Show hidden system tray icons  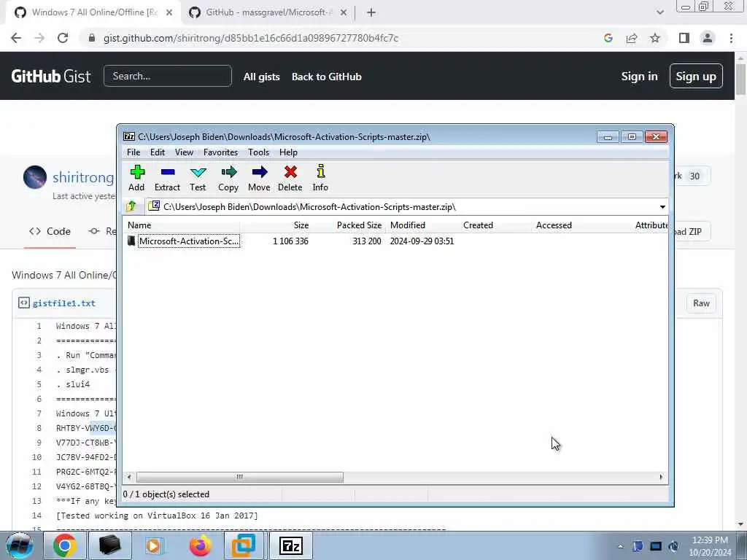tap(620, 546)
